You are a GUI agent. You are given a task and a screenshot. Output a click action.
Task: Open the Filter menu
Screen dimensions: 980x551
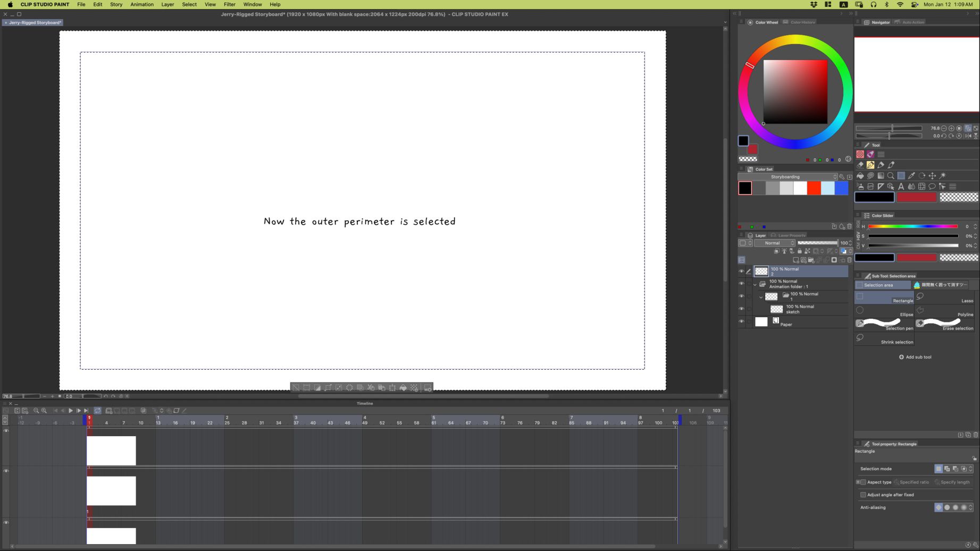point(229,4)
